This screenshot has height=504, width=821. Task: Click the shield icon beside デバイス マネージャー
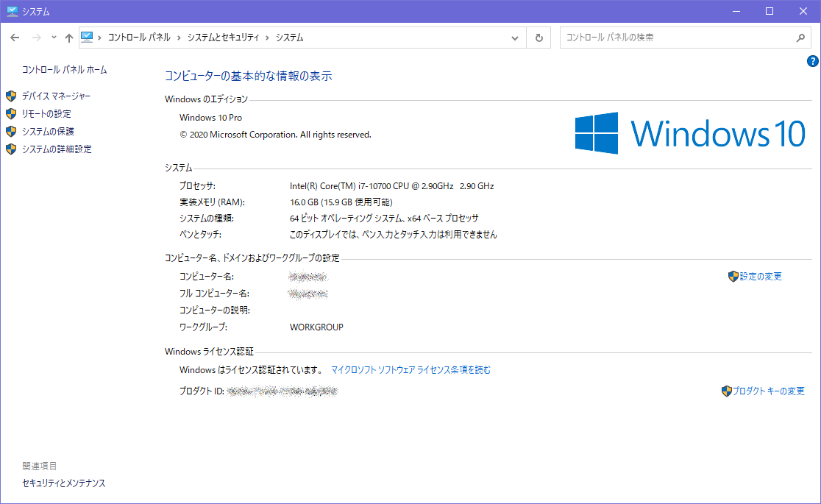[x=11, y=96]
